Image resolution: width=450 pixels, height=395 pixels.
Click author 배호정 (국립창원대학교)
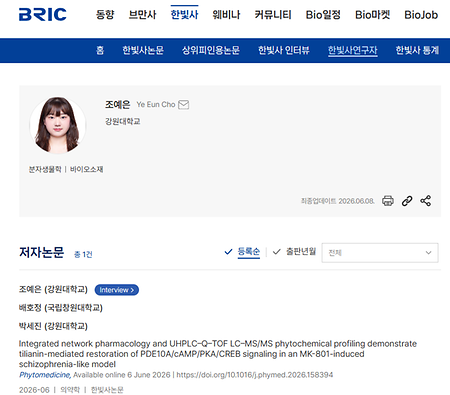pos(60,308)
